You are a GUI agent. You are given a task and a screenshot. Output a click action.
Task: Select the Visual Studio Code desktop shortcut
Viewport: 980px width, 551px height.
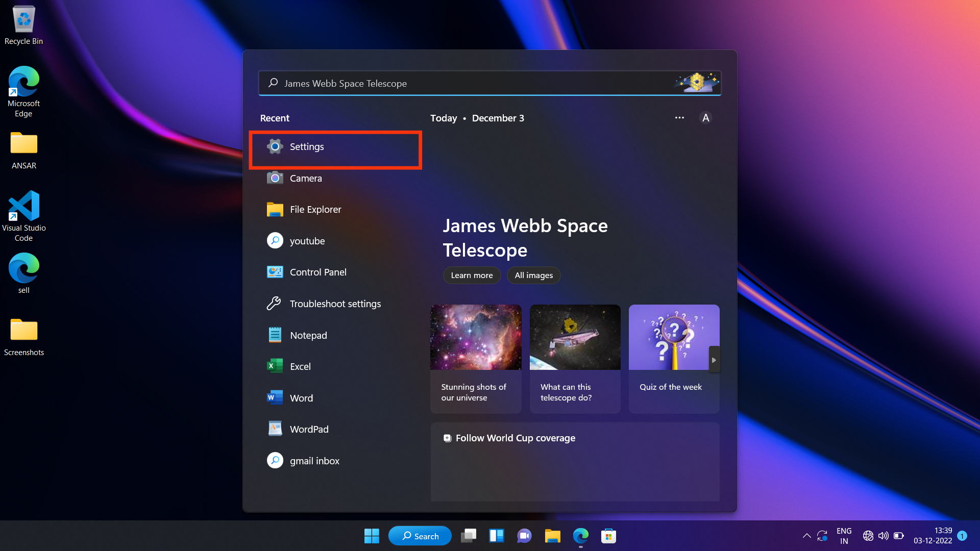tap(24, 216)
